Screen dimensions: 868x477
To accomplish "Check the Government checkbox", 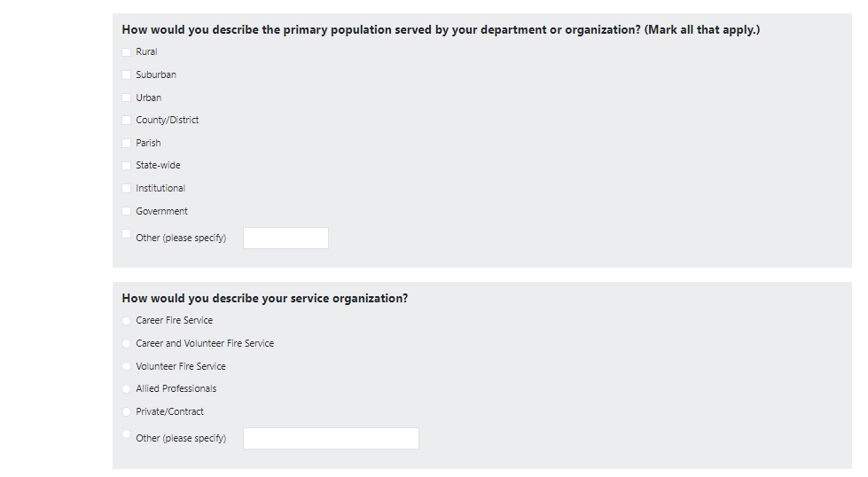I will [x=126, y=211].
